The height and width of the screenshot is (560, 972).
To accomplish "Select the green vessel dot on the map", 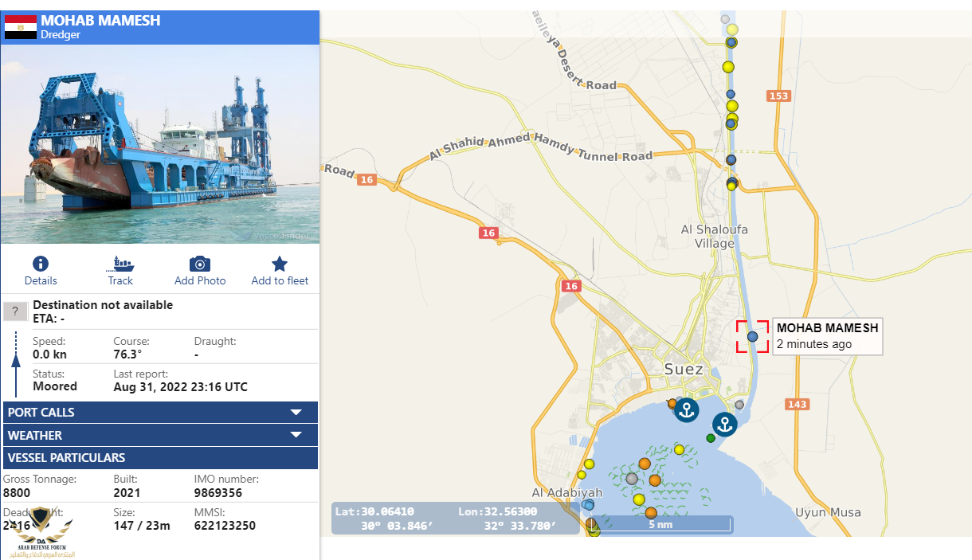I will tap(711, 438).
